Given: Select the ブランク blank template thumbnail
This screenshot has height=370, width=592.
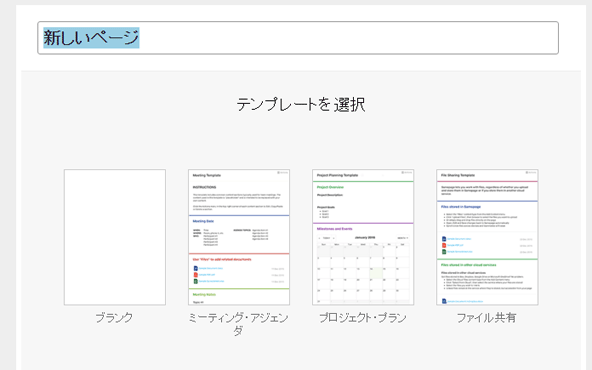Looking at the screenshot, I should 115,237.
